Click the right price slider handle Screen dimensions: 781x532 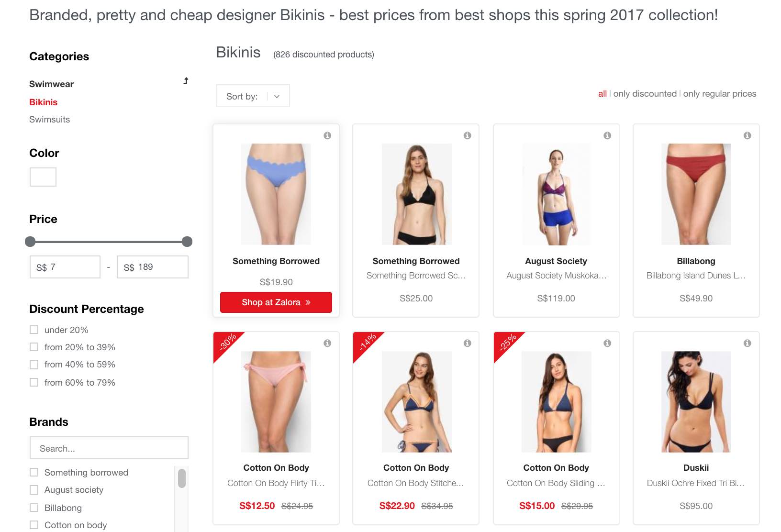tap(187, 242)
